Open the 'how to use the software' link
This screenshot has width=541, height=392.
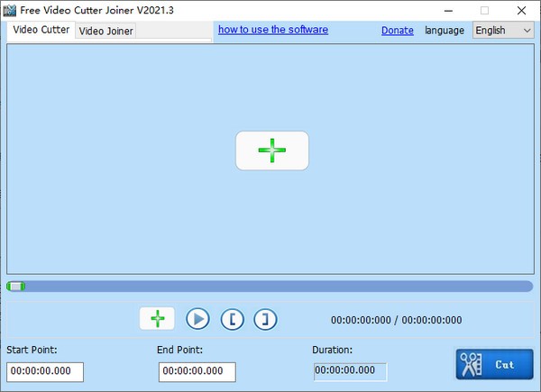(272, 30)
